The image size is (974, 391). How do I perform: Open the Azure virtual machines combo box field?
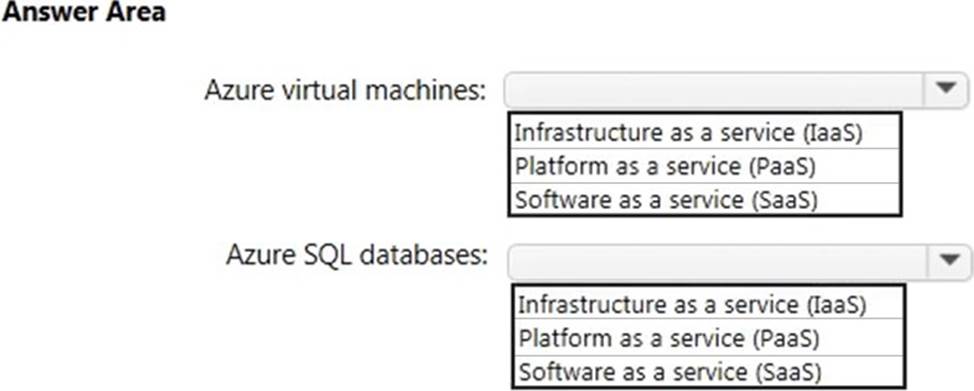[x=736, y=90]
